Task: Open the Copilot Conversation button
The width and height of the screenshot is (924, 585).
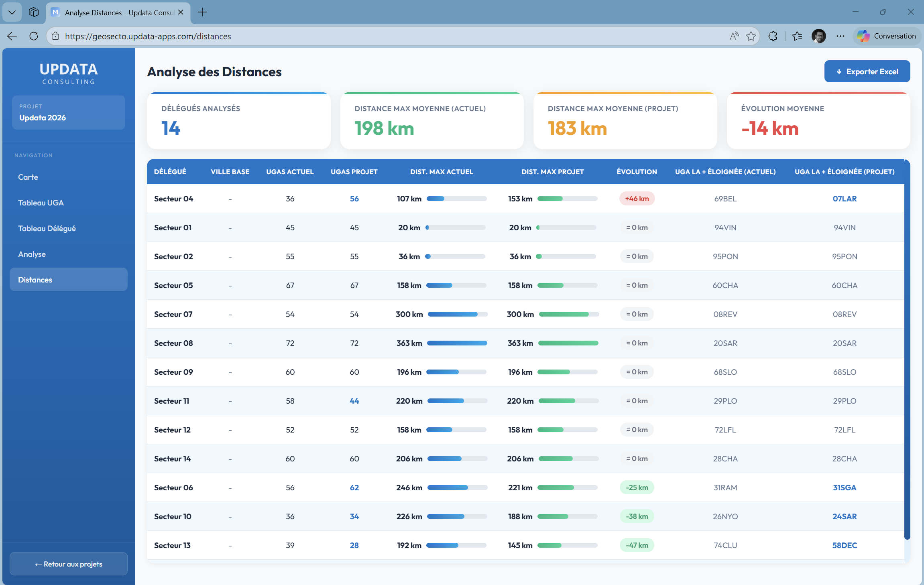Action: (887, 36)
